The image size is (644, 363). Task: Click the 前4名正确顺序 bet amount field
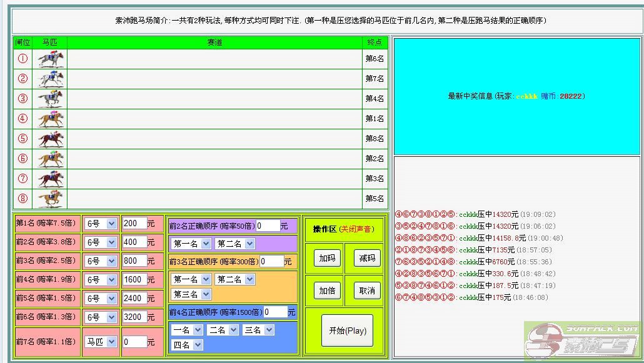(x=275, y=312)
